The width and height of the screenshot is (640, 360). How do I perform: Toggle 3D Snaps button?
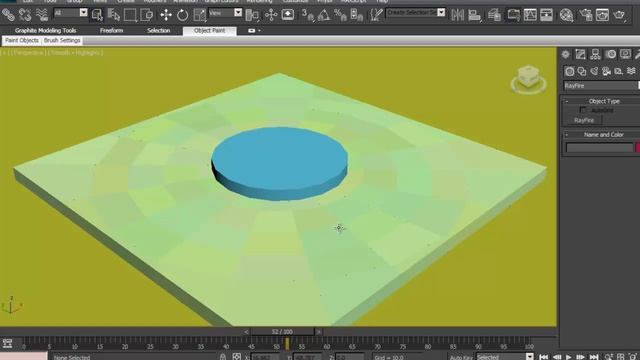pos(308,15)
